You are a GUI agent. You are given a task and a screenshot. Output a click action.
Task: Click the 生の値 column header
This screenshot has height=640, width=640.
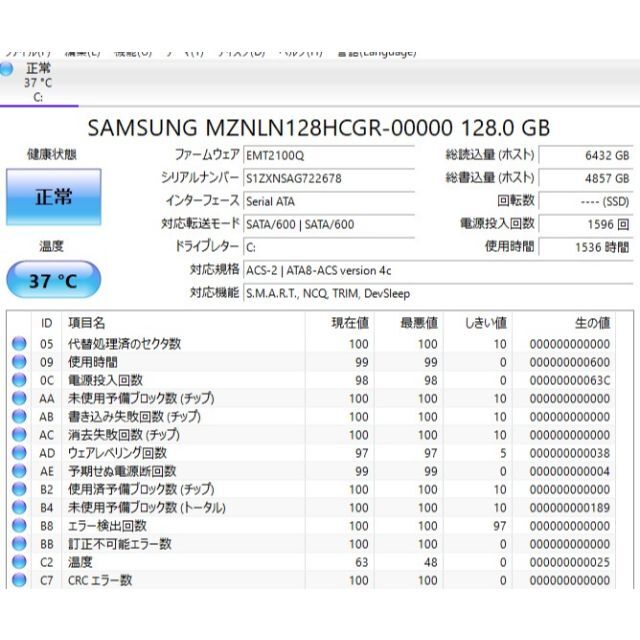pyautogui.click(x=593, y=323)
